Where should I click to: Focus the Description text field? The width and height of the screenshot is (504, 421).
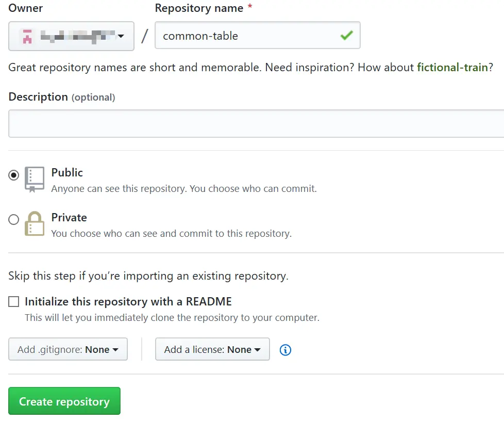pyautogui.click(x=256, y=124)
